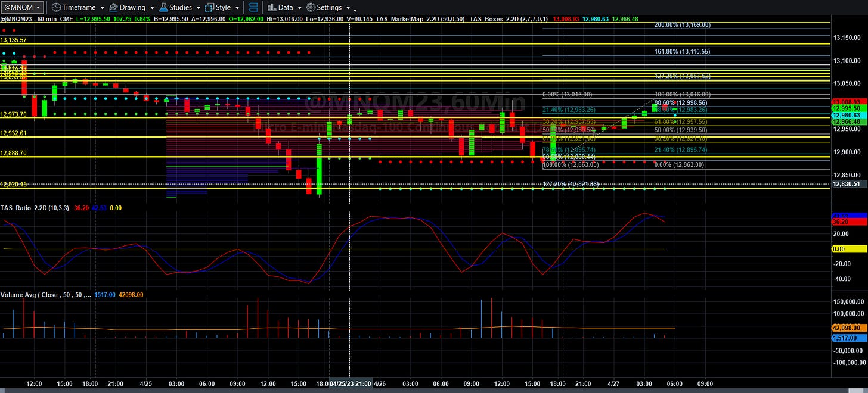Open the @MNQM symbol selector
868x393 pixels.
tap(22, 7)
